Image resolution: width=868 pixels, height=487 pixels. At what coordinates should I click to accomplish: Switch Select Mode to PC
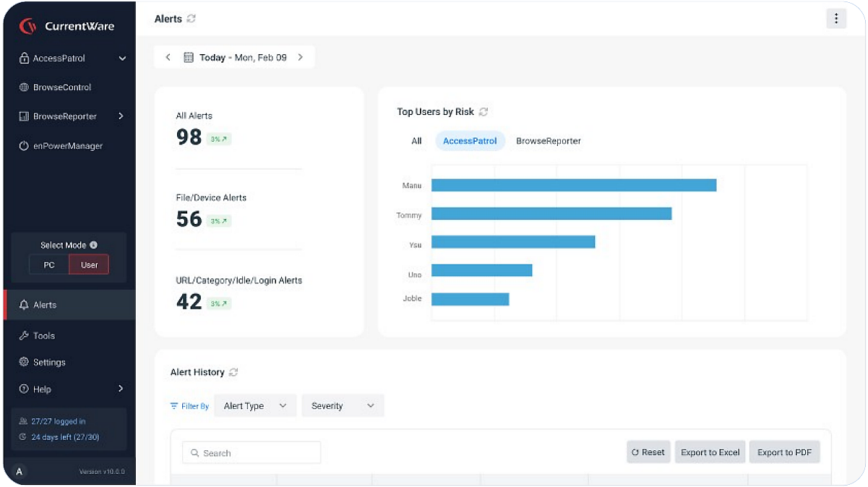(49, 265)
